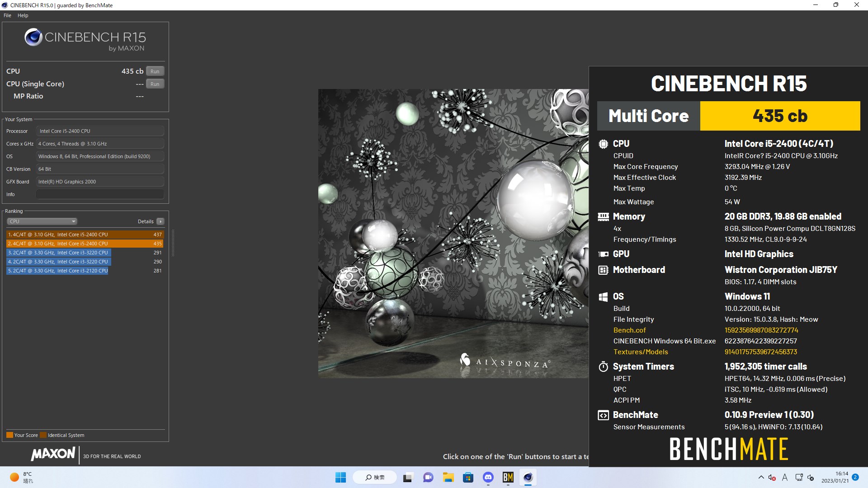Click the BenchMate GPU icon

click(603, 254)
